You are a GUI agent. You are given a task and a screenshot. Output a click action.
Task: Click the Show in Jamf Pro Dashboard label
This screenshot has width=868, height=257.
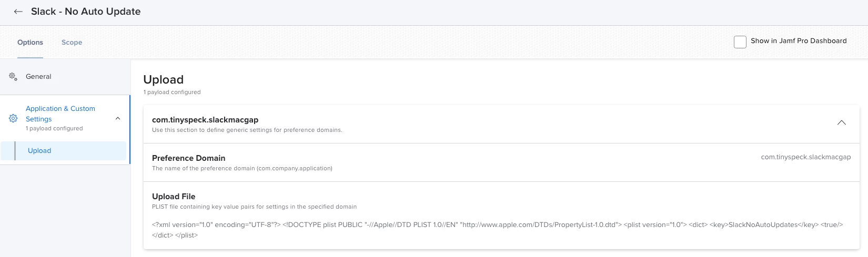click(799, 40)
